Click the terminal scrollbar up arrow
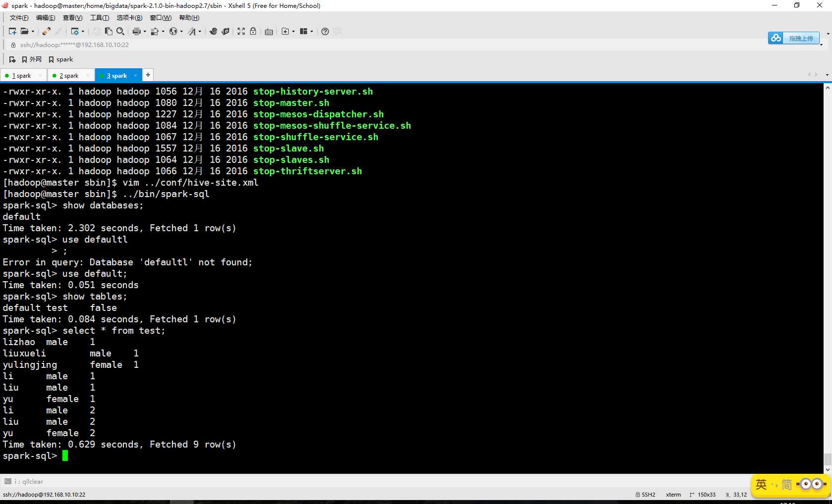Image resolution: width=832 pixels, height=504 pixels. point(828,87)
